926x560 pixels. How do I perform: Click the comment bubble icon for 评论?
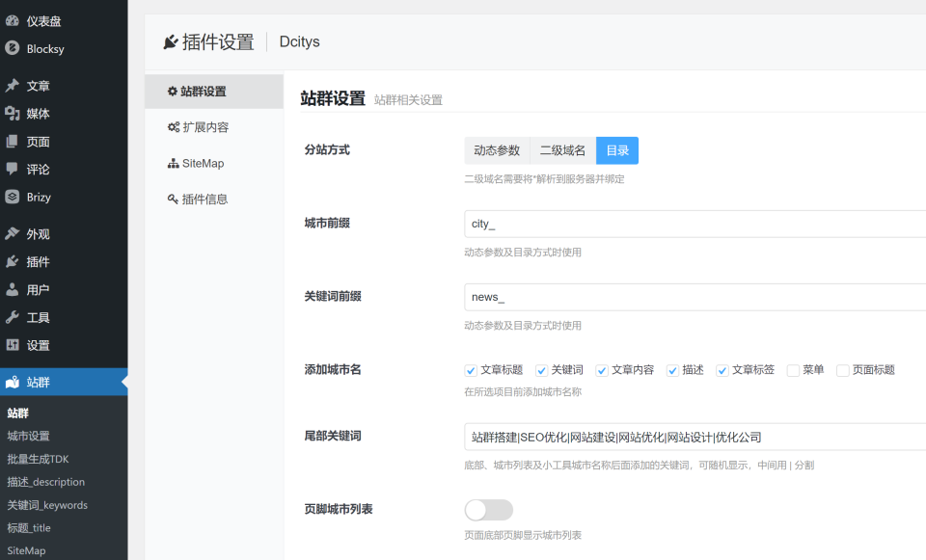[12, 169]
